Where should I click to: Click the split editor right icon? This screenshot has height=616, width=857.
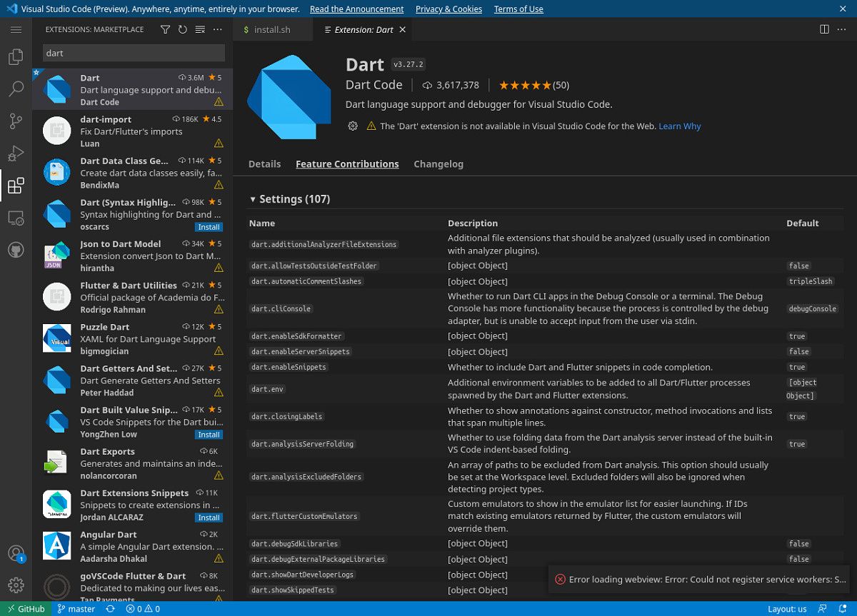(824, 29)
